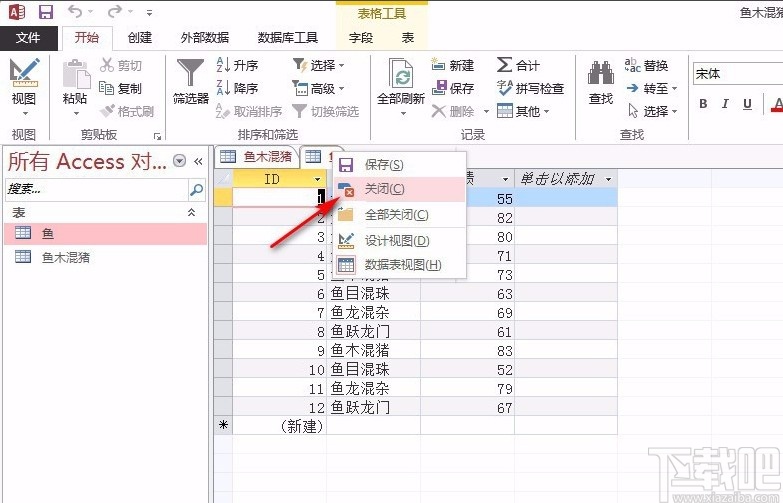
Task: Click the 全部刷新 refresh icon
Action: pyautogui.click(x=401, y=74)
